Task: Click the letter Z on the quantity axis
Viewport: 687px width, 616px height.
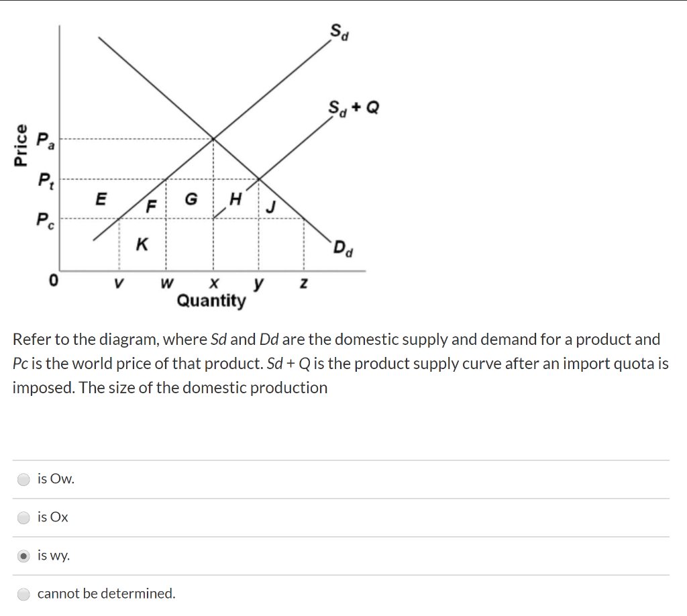Action: pyautogui.click(x=303, y=283)
